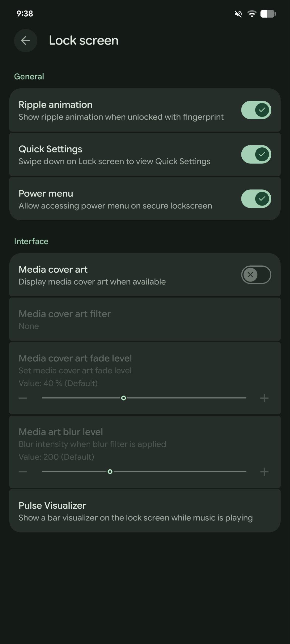Tap the Interface section header
290x644 pixels.
point(31,241)
